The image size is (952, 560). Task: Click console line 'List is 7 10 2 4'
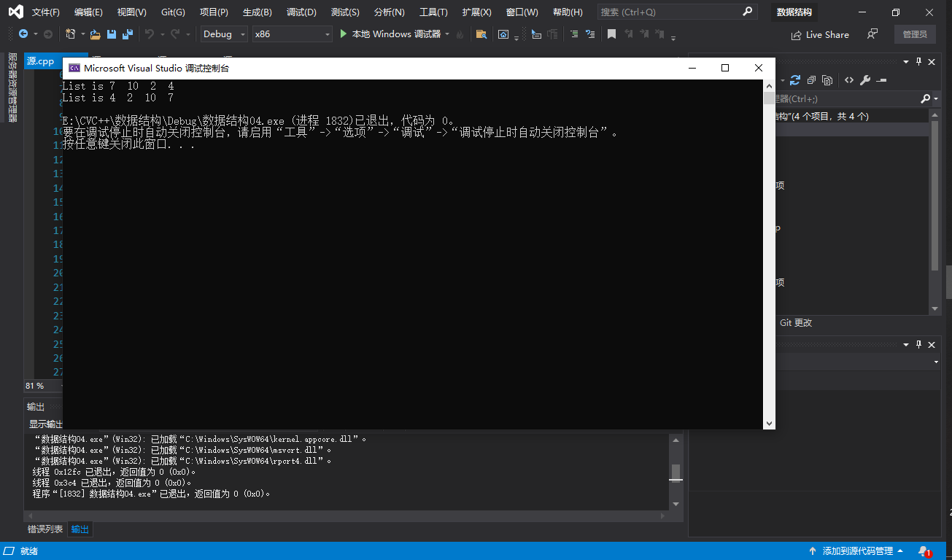click(x=117, y=86)
